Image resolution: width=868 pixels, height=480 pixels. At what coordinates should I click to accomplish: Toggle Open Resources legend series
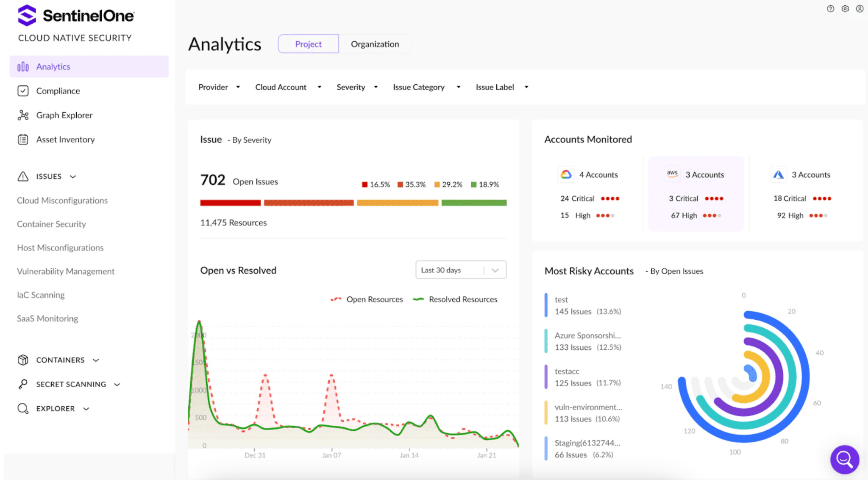pyautogui.click(x=367, y=299)
